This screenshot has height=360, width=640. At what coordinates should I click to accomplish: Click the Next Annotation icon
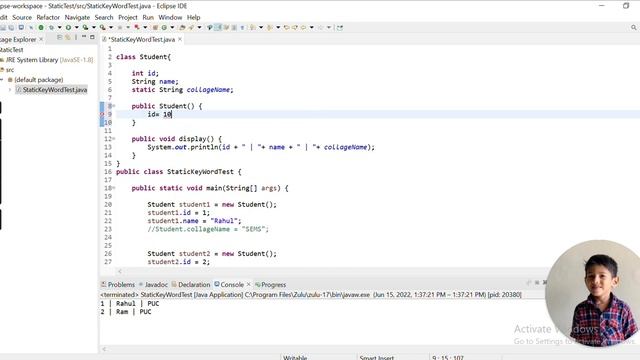point(253,27)
